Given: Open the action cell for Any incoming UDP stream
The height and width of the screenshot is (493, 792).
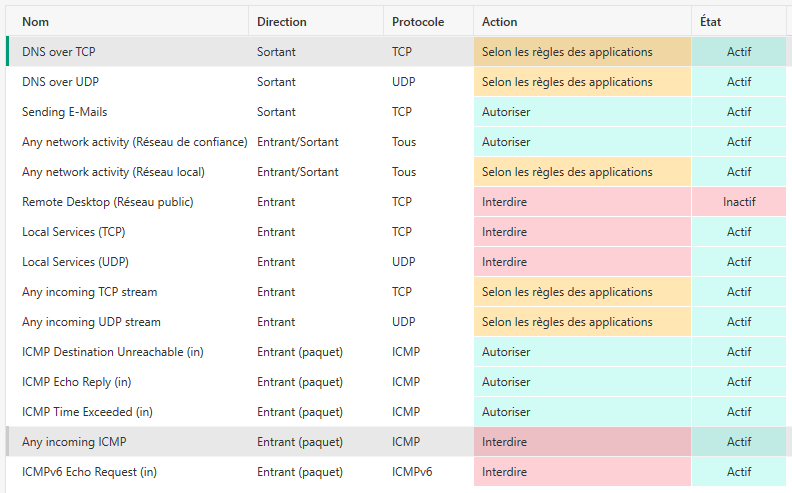Looking at the screenshot, I should 582,322.
